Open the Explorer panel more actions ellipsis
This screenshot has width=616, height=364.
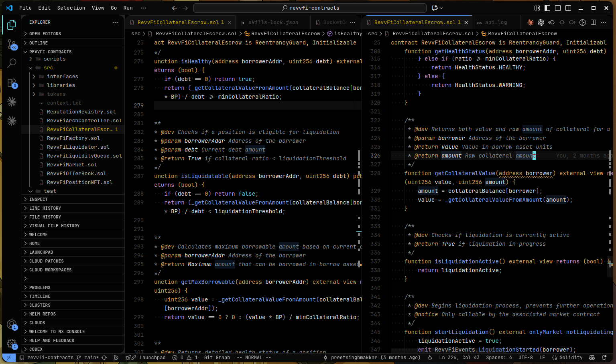(x=115, y=22)
